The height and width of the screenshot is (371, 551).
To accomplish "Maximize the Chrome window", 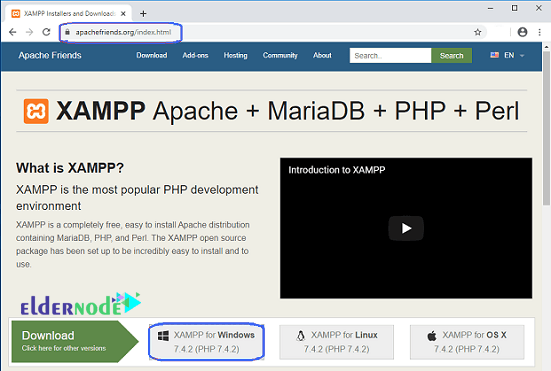I will (x=514, y=8).
